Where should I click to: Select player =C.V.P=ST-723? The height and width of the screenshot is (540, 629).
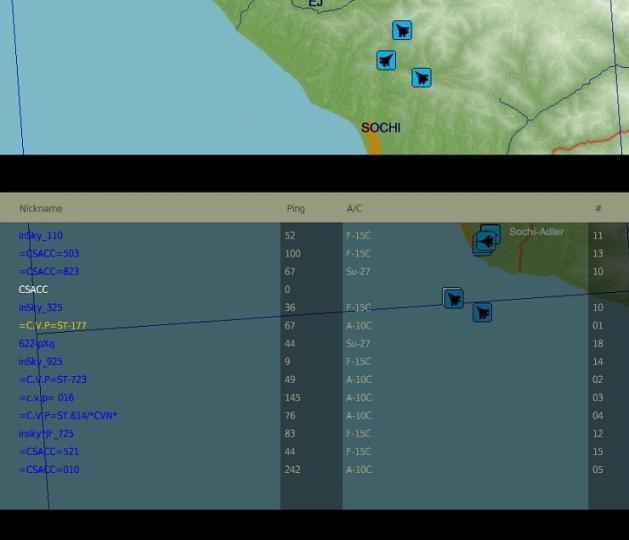[53, 380]
